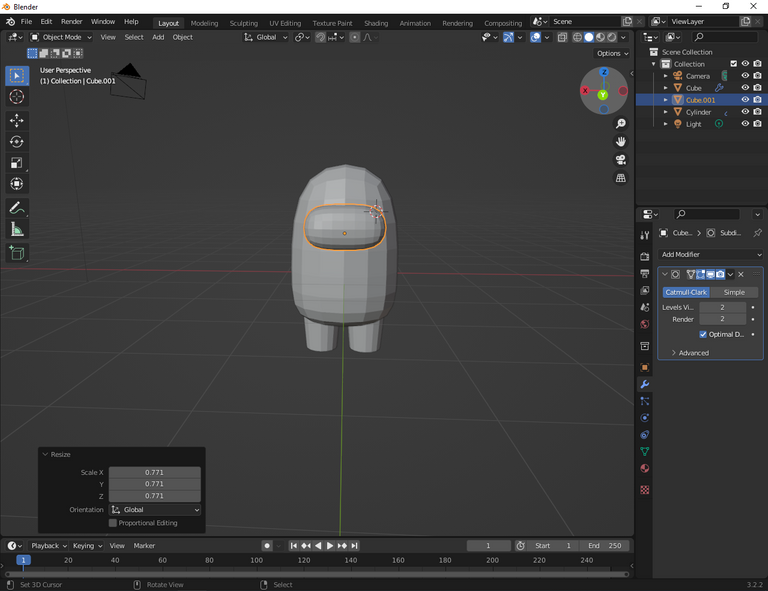Image resolution: width=768 pixels, height=591 pixels.
Task: Open Tool properties tab icon
Action: [x=645, y=235]
